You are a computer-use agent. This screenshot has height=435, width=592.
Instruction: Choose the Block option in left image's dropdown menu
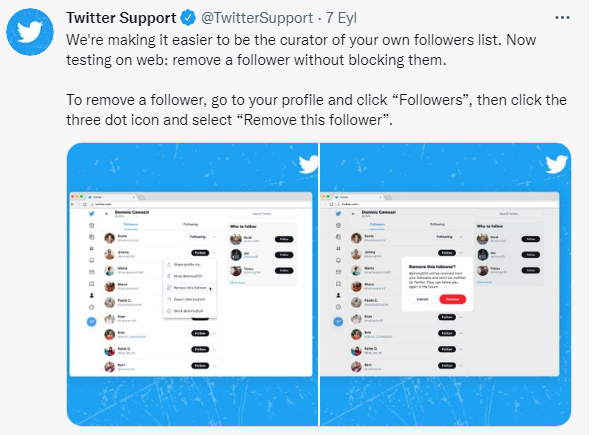[x=190, y=311]
